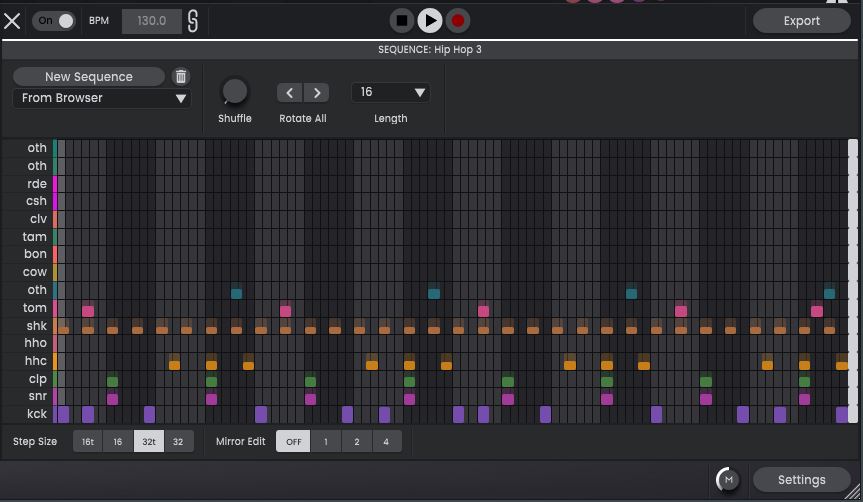Open Settings

tap(801, 479)
